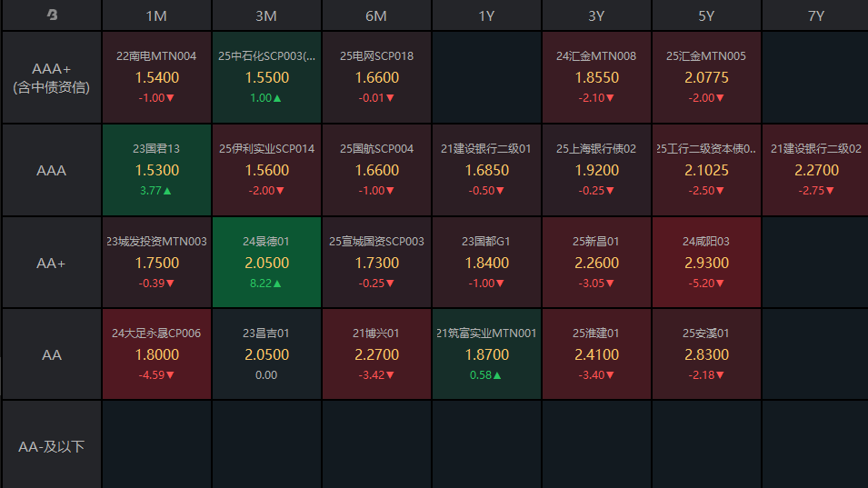Image resolution: width=868 pixels, height=488 pixels.
Task: Select the 1M maturity column header
Action: click(x=156, y=15)
